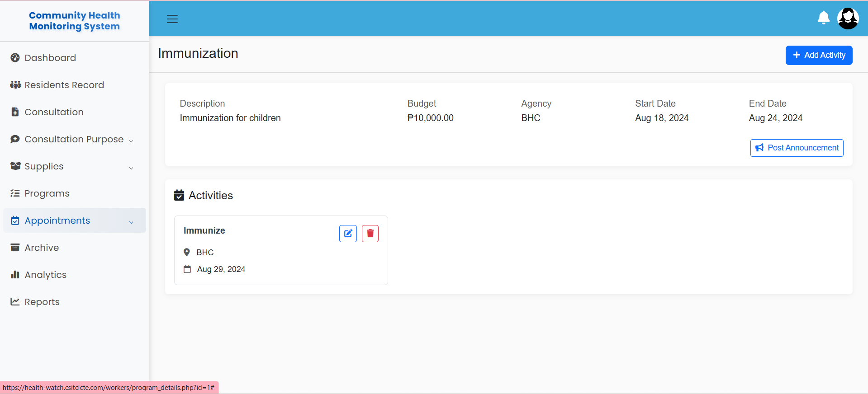Expand the Appointments submenu chevron
Viewport: 868px width, 394px height.
pos(131,222)
